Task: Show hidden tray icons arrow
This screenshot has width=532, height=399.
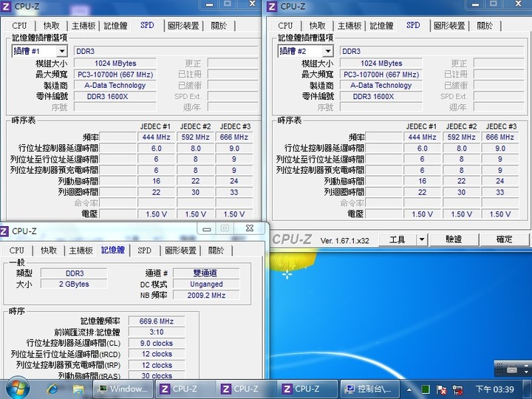Action: click(x=409, y=389)
